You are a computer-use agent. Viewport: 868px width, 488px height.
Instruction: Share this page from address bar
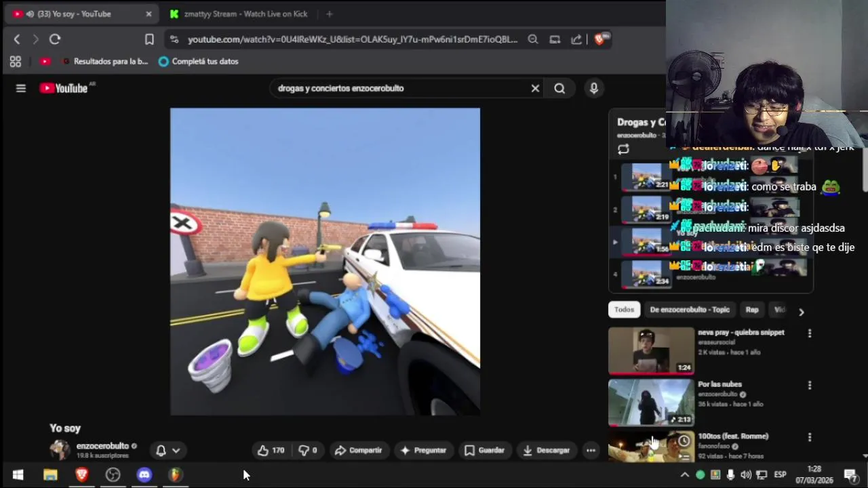coord(576,39)
